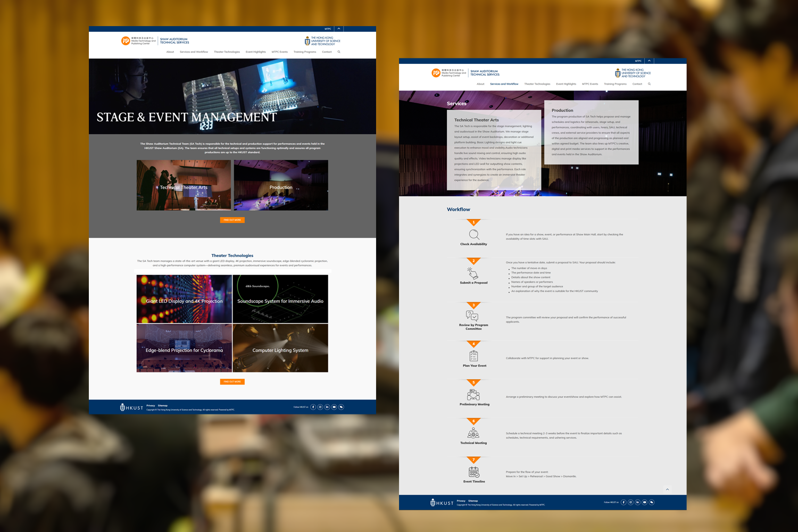The width and height of the screenshot is (798, 532).
Task: Select Services and Workflow on right page menu
Action: [x=504, y=84]
